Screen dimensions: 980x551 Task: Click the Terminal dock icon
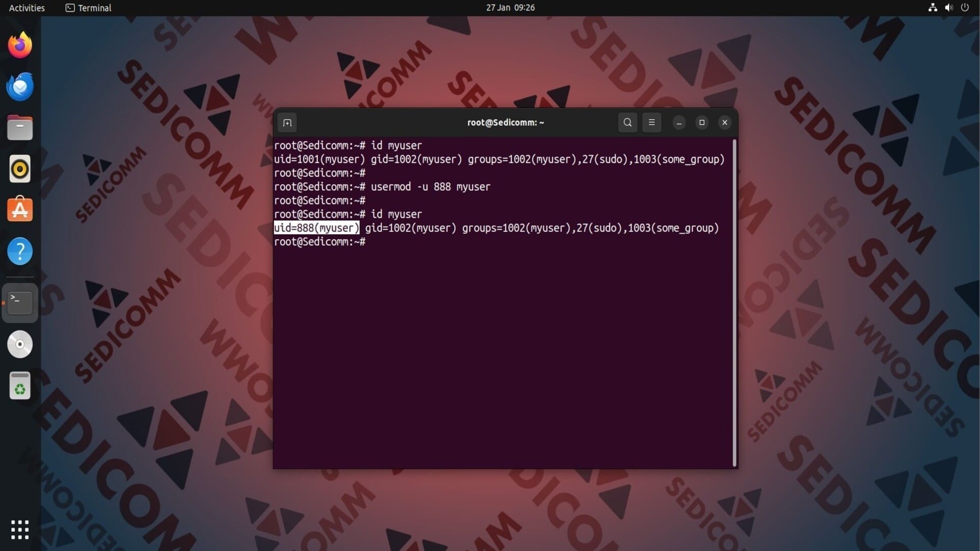click(x=20, y=303)
